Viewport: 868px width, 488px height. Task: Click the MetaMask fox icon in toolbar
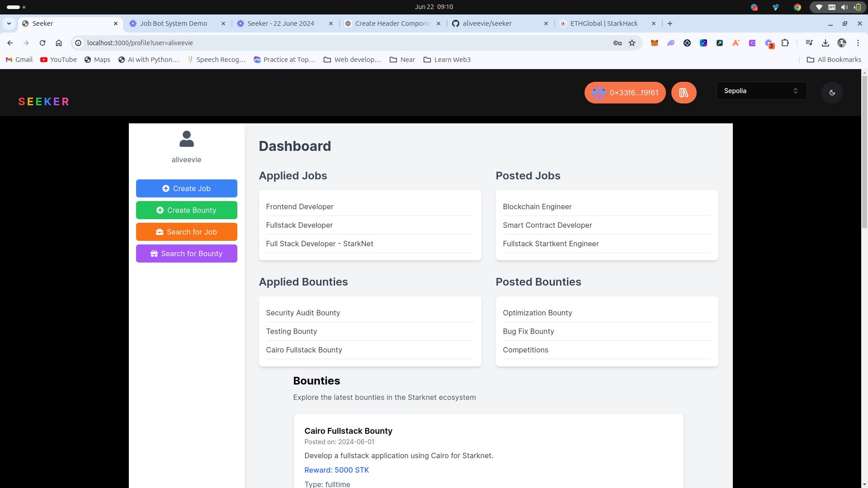pyautogui.click(x=654, y=43)
